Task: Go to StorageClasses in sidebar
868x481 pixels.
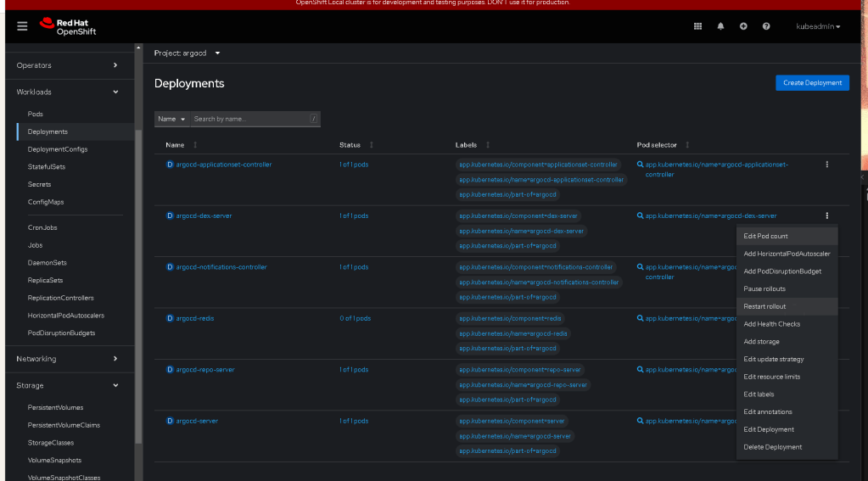Action: coord(51,443)
